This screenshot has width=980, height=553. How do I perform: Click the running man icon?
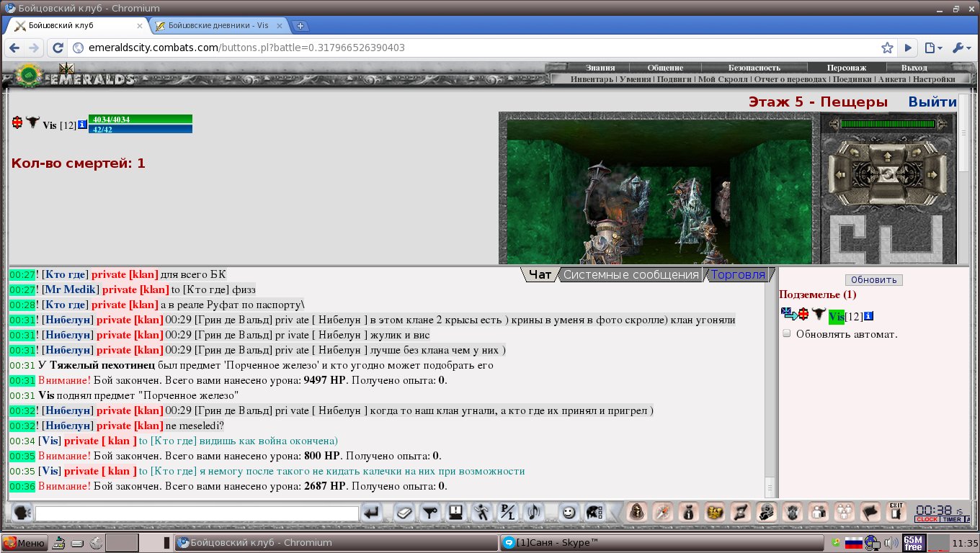(x=481, y=513)
